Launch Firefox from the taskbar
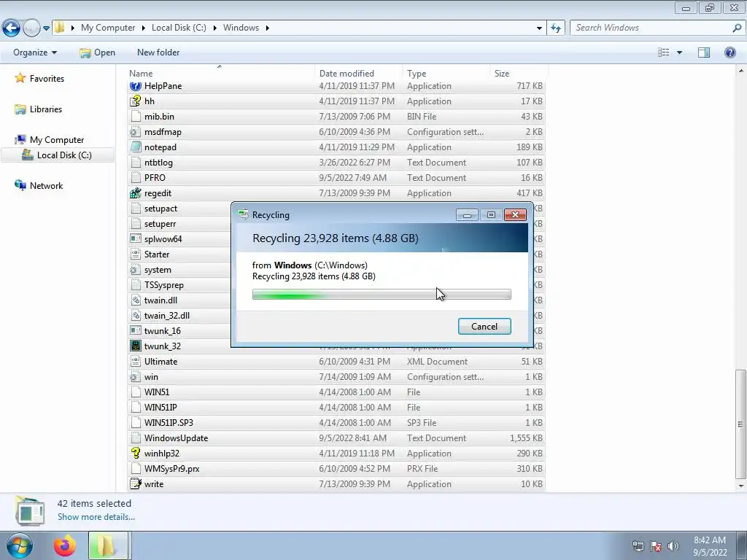747x560 pixels. pyautogui.click(x=65, y=545)
